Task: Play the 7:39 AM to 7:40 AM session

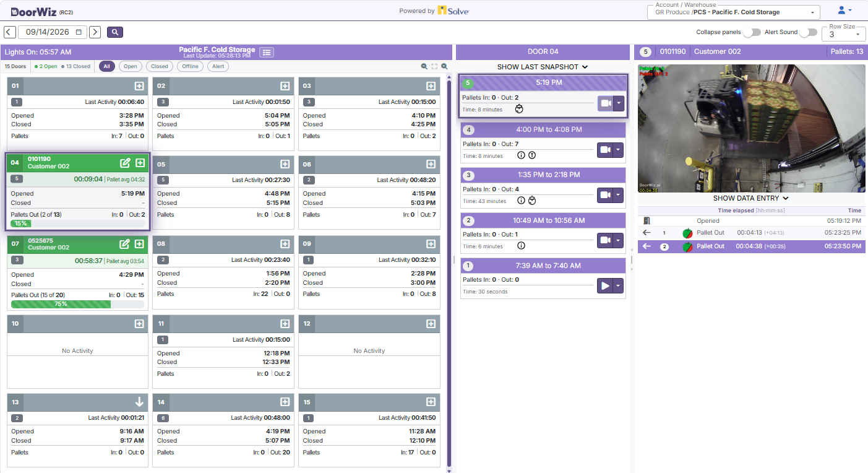Action: (604, 285)
